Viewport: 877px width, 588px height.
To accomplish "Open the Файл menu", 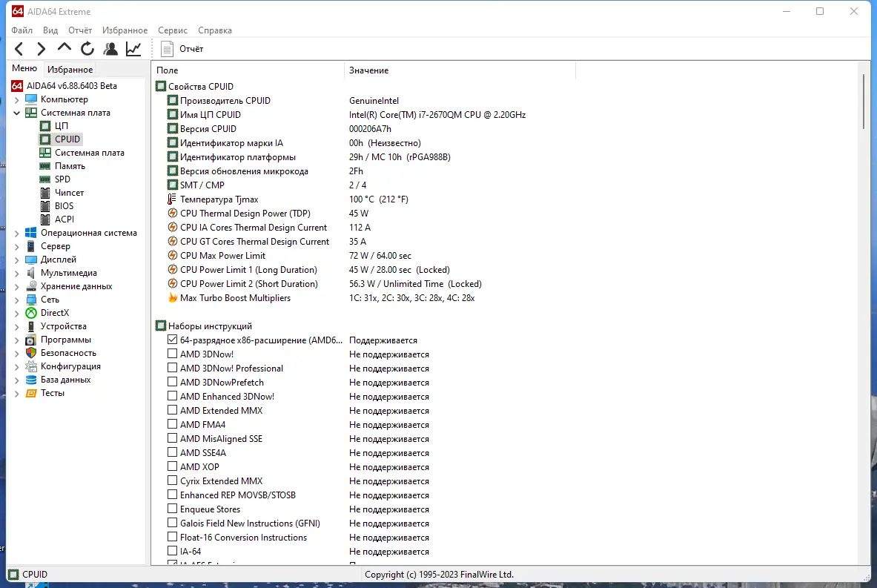I will (x=21, y=30).
